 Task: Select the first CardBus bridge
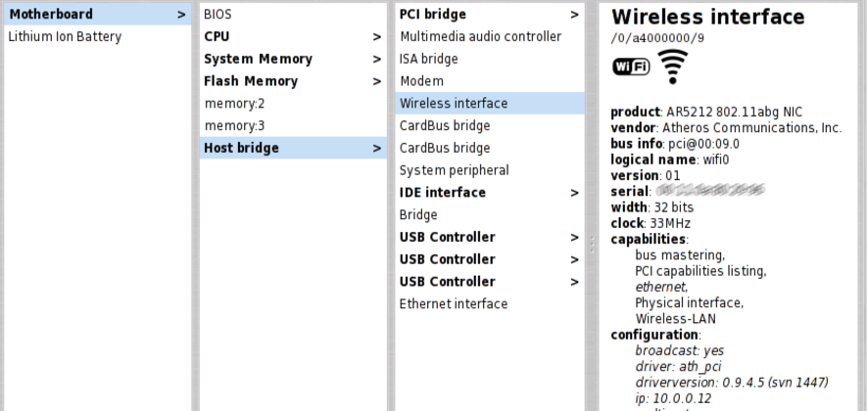click(445, 125)
